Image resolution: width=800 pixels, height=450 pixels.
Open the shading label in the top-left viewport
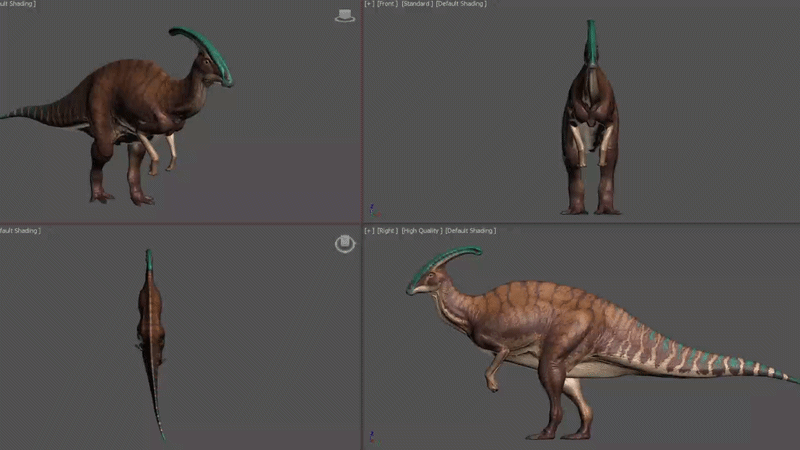tap(18, 4)
